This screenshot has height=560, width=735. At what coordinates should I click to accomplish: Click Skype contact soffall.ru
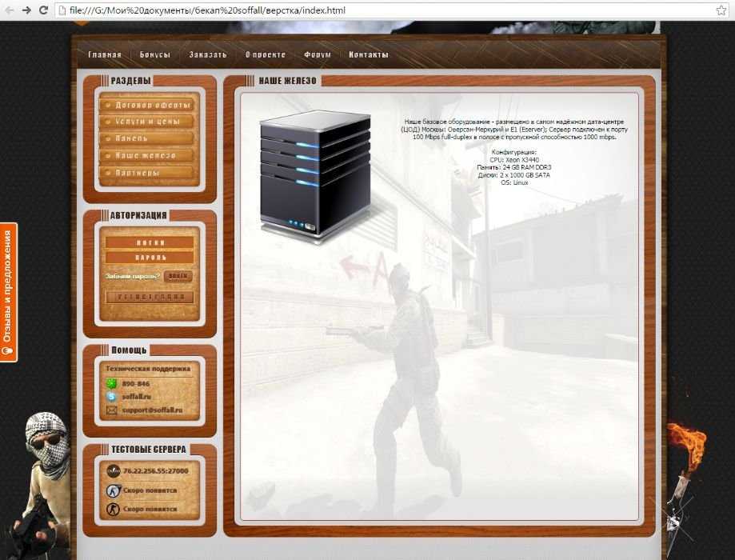137,397
